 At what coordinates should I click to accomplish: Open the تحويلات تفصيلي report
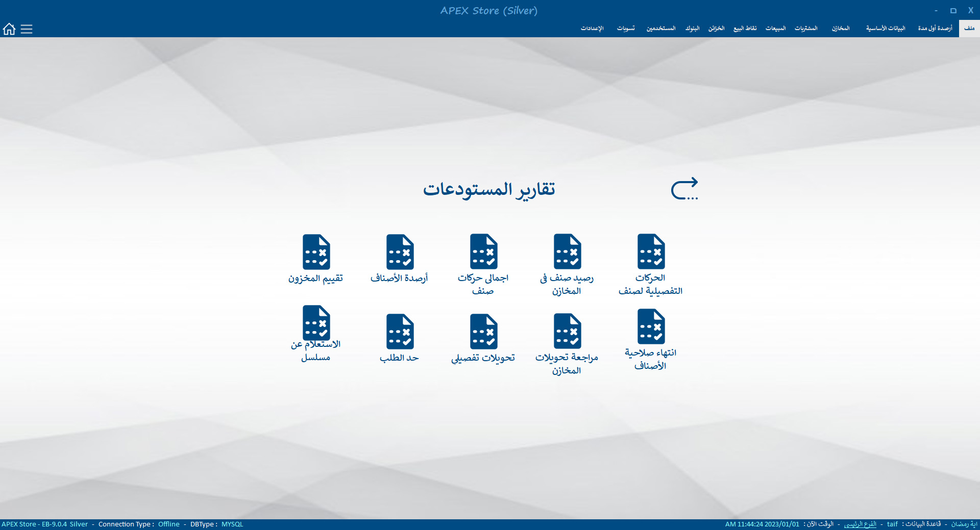coord(483,332)
